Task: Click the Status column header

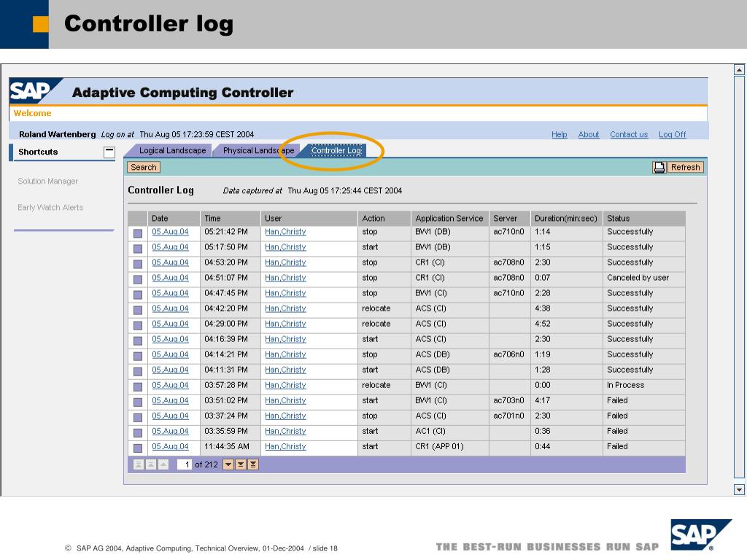Action: click(x=644, y=218)
